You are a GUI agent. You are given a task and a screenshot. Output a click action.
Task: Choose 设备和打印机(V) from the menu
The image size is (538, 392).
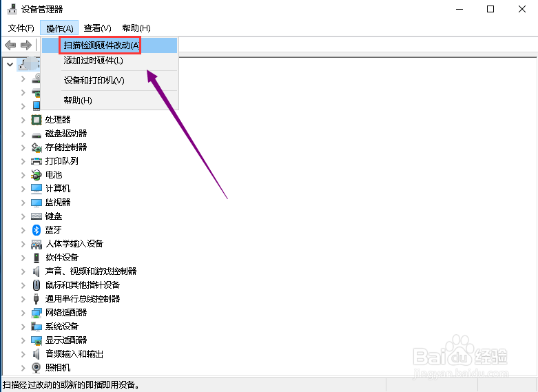point(110,81)
